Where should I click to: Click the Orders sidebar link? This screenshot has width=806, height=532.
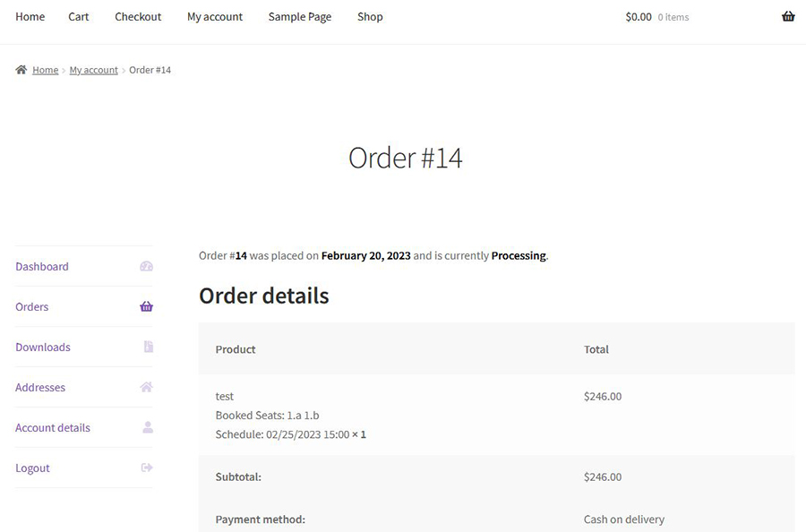pyautogui.click(x=31, y=306)
